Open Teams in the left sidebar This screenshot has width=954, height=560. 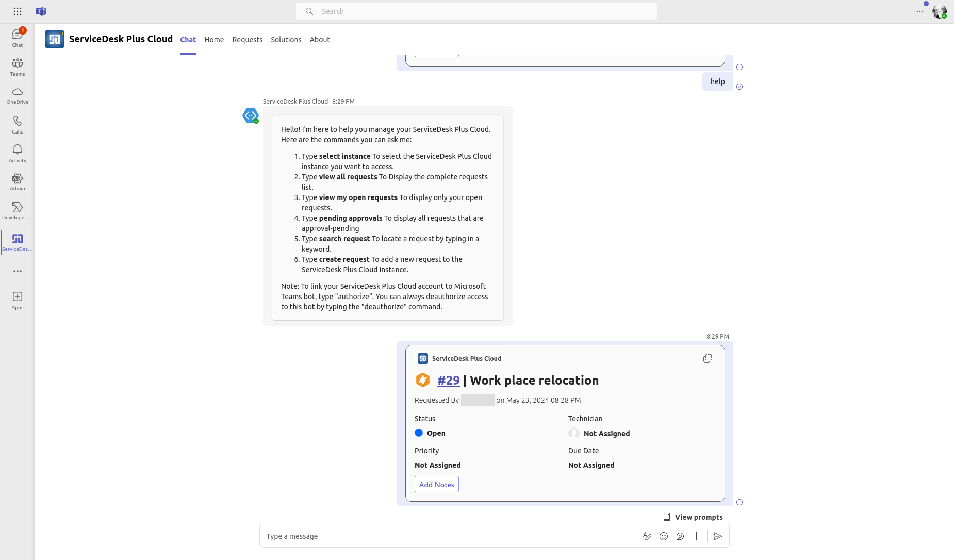(x=18, y=67)
